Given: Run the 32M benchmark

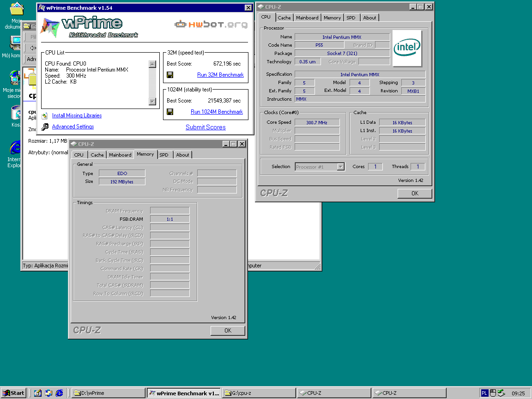Looking at the screenshot, I should point(220,75).
